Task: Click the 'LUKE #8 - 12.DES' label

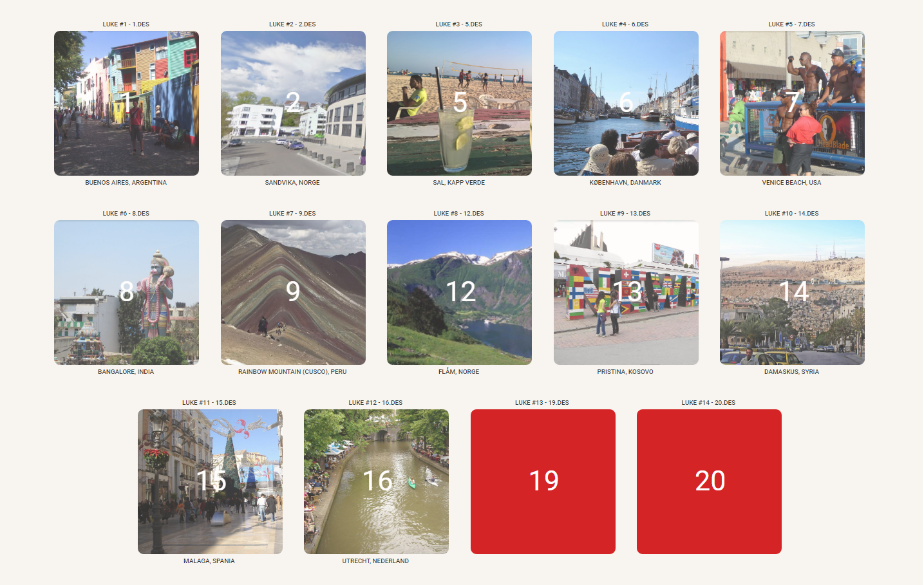Action: click(458, 214)
